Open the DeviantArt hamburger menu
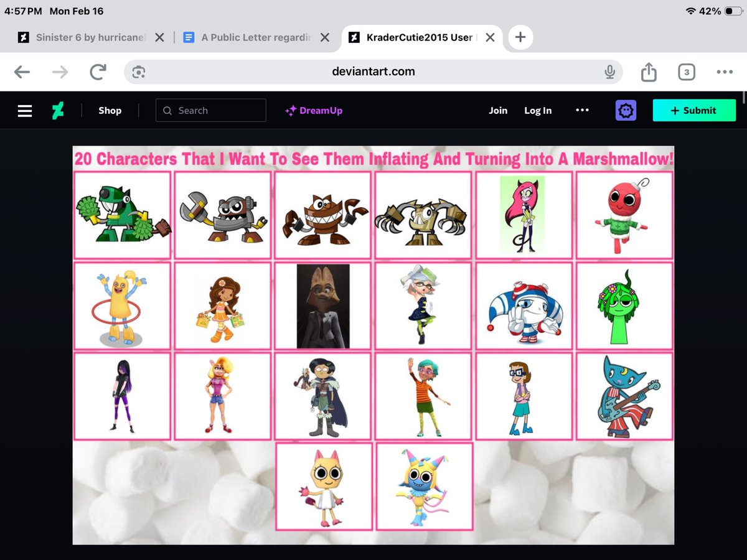 [x=25, y=111]
